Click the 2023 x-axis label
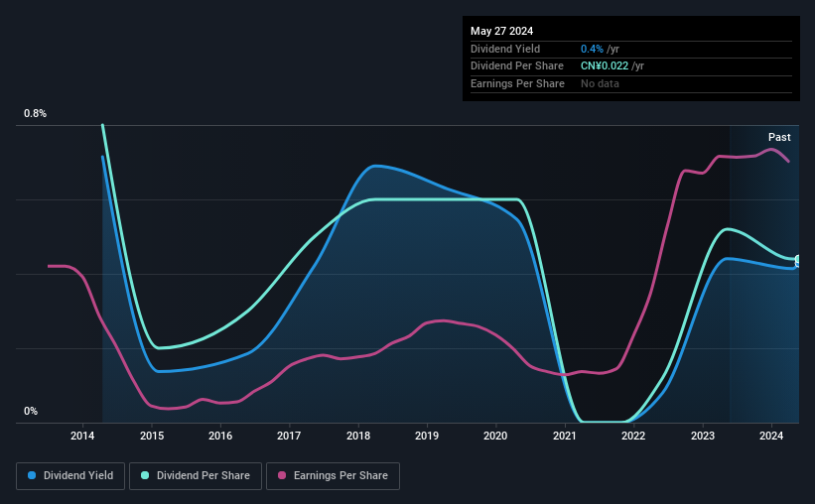The height and width of the screenshot is (504, 815). [x=702, y=436]
